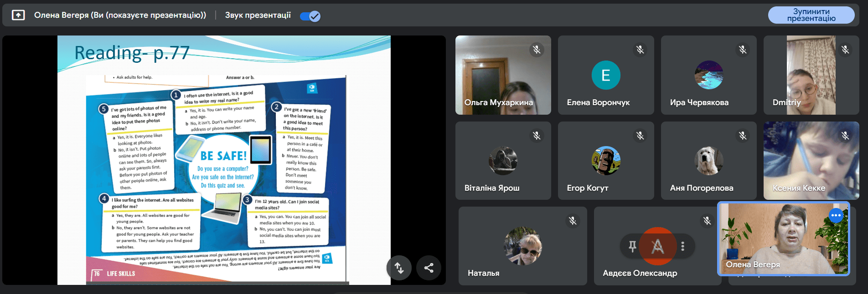Select the red Авдєєв Олександр avatar circle
The width and height of the screenshot is (868, 294).
[657, 246]
